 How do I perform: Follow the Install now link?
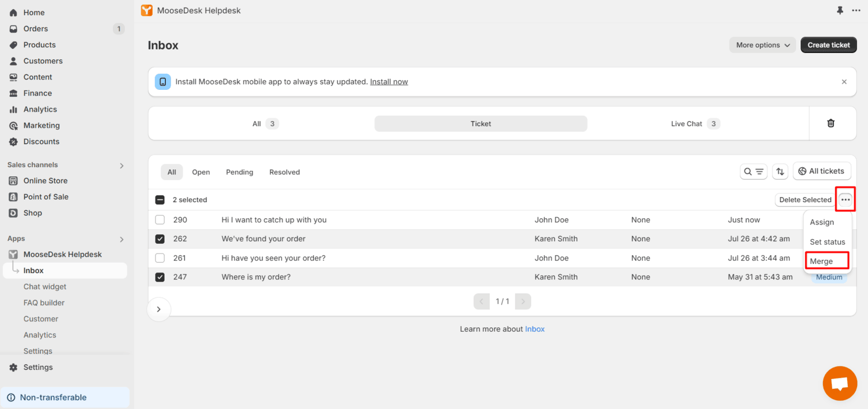389,82
